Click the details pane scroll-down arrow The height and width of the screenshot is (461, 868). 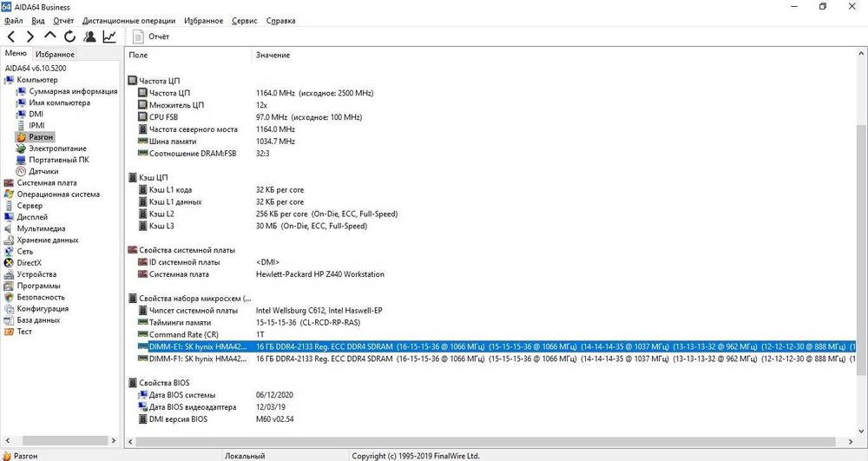pos(862,431)
